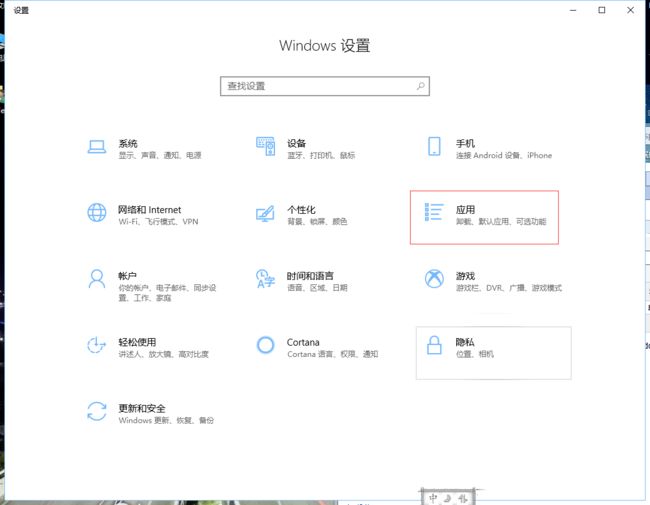Viewport: 650px width, 505px height.
Task: Click the 游戏栏、DVR、广播、游戏模式 description
Action: [x=509, y=288]
